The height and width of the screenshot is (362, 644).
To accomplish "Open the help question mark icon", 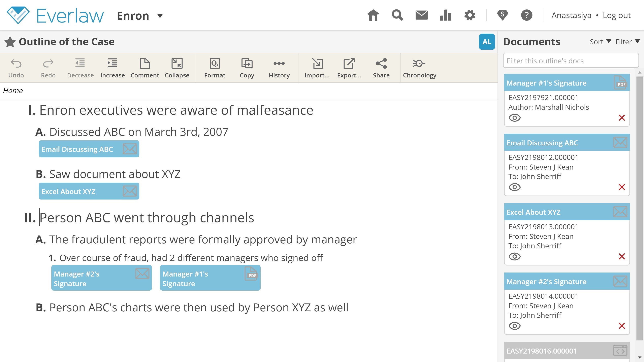I will click(526, 15).
